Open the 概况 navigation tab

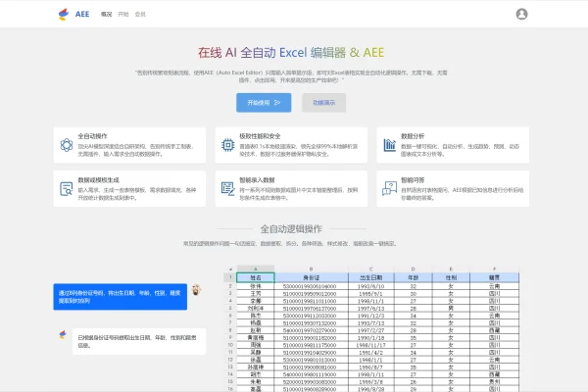pos(106,15)
